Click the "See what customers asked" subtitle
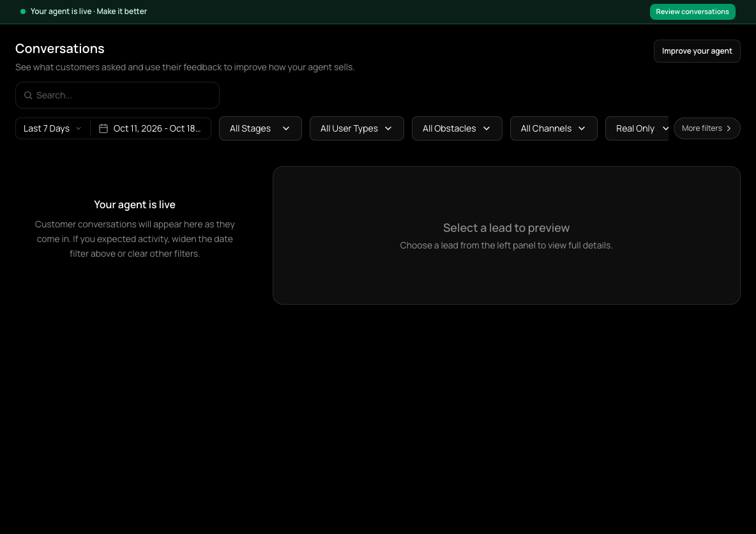 click(185, 67)
